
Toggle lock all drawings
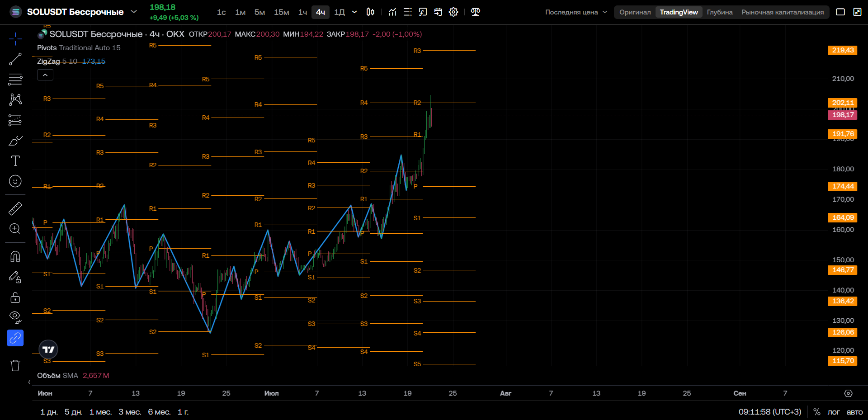pos(15,297)
